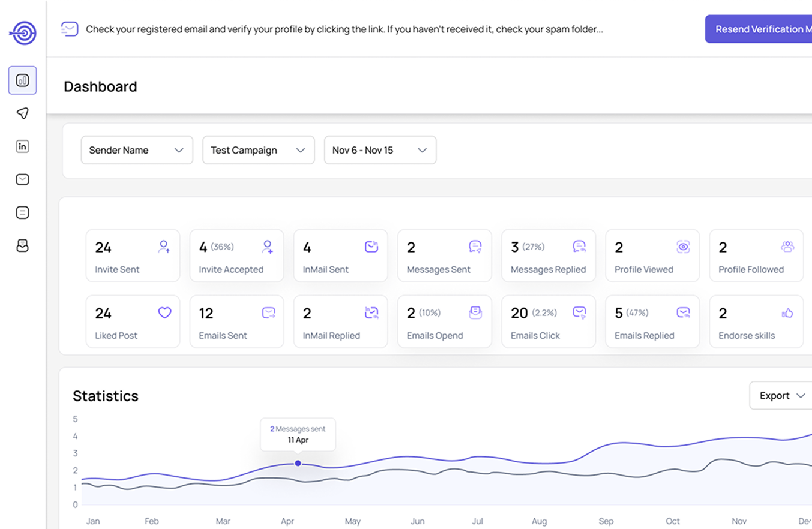Viewport: 812px width, 529px height.
Task: Click the 11 Apr data point on chart
Action: pyautogui.click(x=298, y=463)
